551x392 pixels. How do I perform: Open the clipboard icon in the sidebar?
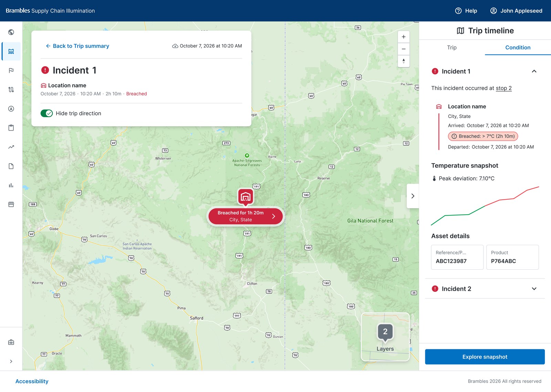tap(11, 128)
